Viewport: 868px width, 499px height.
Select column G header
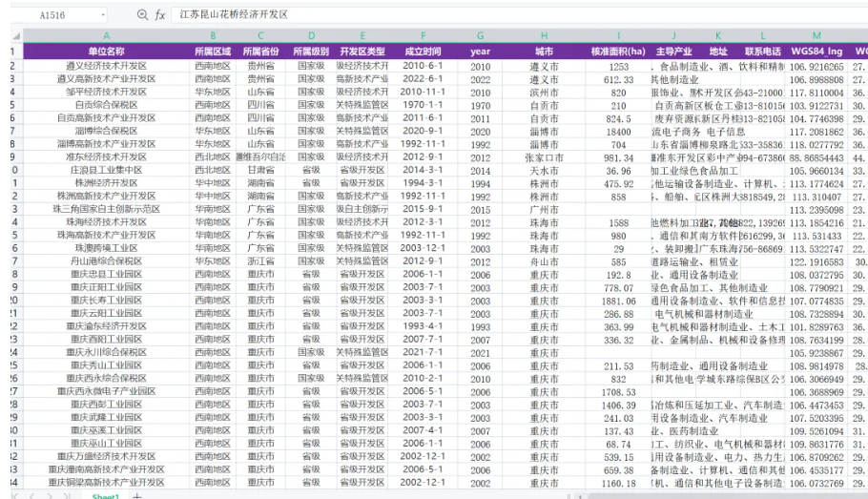tap(480, 36)
